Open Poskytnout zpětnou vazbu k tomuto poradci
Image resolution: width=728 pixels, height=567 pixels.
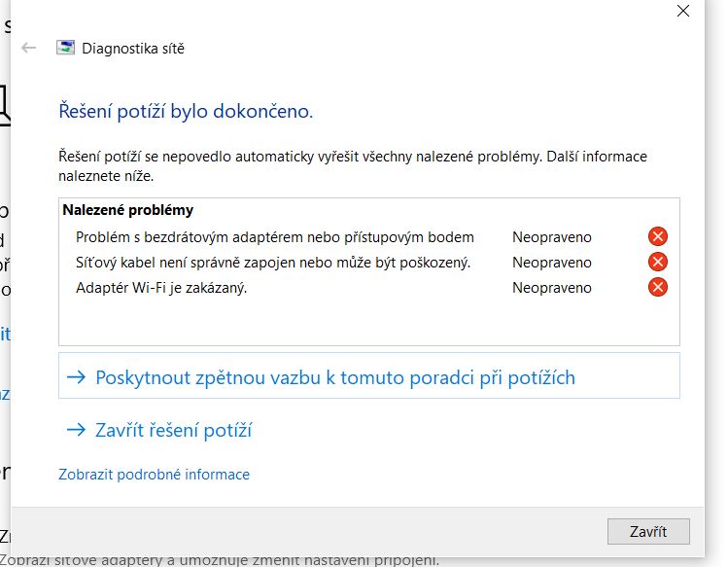[335, 377]
